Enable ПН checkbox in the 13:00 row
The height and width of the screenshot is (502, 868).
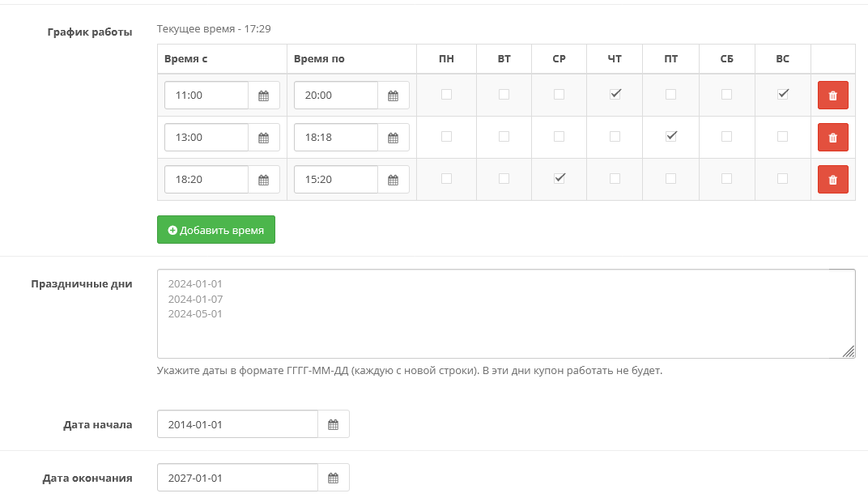pos(446,136)
